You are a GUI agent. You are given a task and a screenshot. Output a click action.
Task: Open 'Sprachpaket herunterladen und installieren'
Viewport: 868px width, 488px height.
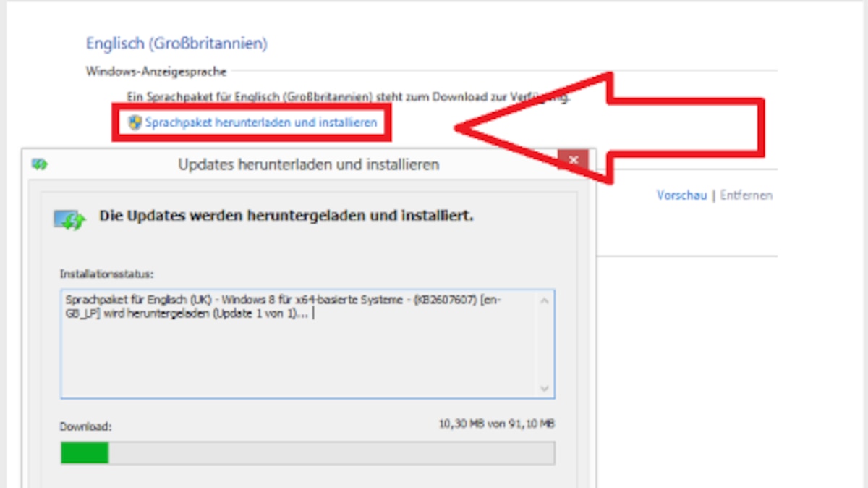(x=260, y=122)
